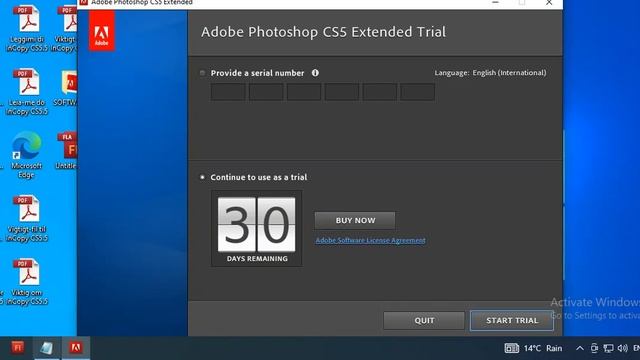The height and width of the screenshot is (360, 640).
Task: Click the first serial number field
Action: tap(228, 92)
